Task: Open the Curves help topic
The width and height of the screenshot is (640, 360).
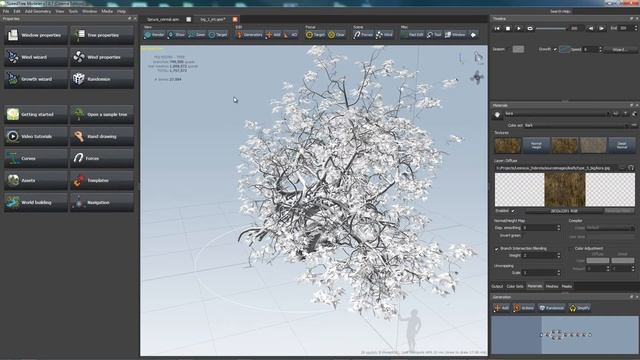Action: pyautogui.click(x=36, y=158)
